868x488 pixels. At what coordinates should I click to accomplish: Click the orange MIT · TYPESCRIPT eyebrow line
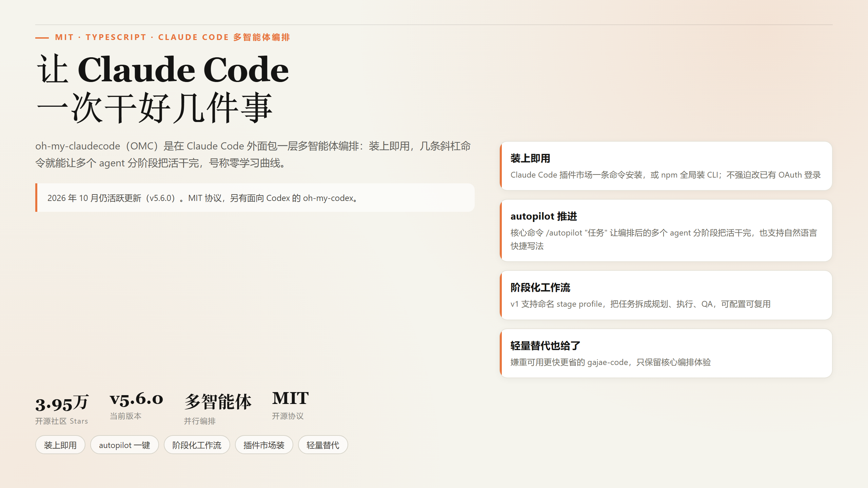[163, 37]
